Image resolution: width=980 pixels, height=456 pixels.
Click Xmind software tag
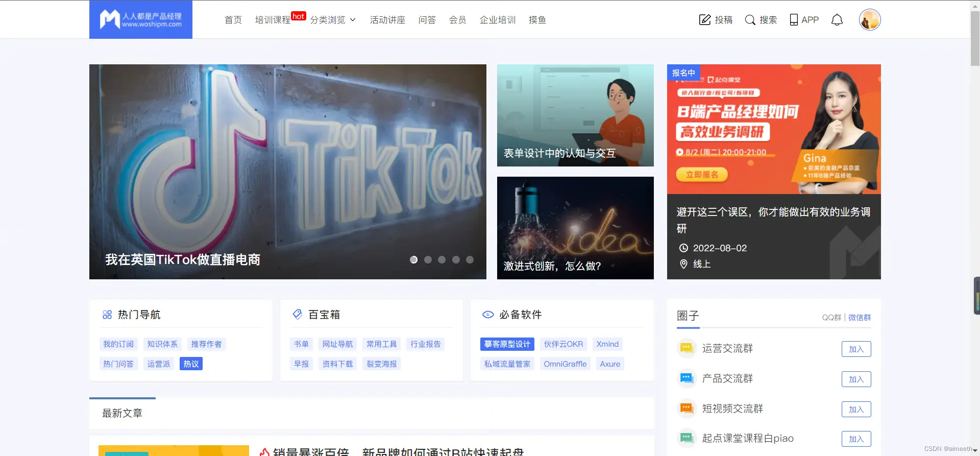(607, 344)
